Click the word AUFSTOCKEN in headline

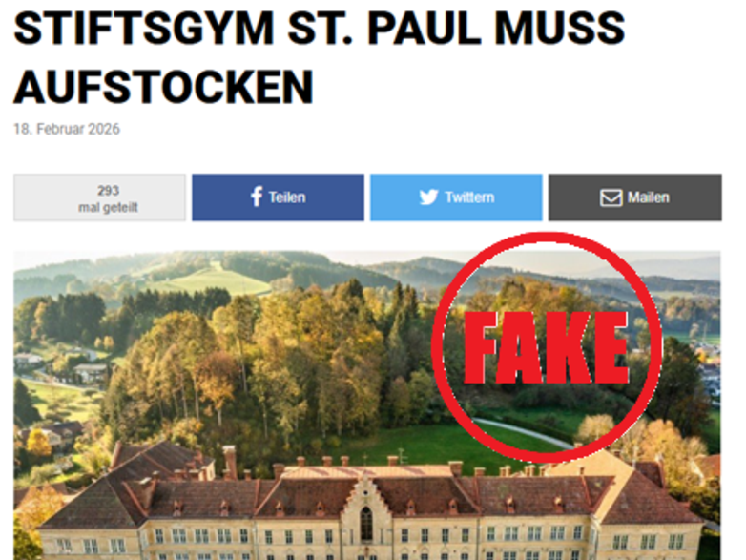point(164,87)
